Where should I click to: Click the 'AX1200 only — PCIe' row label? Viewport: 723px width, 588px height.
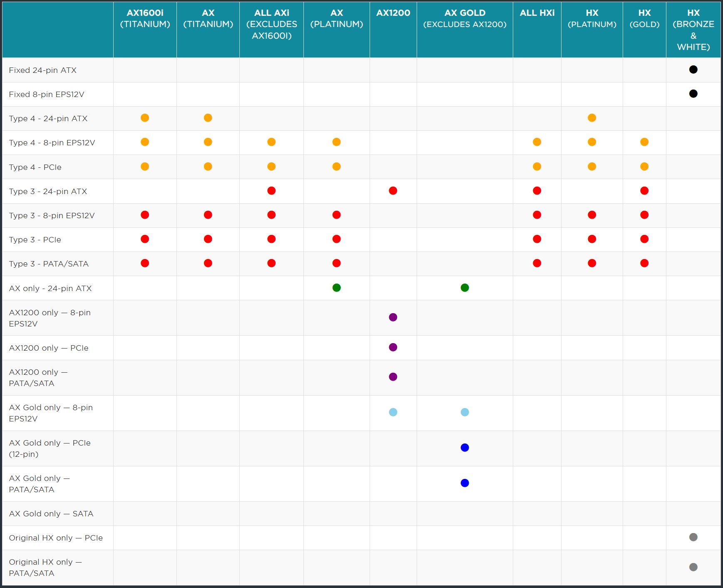coord(49,348)
